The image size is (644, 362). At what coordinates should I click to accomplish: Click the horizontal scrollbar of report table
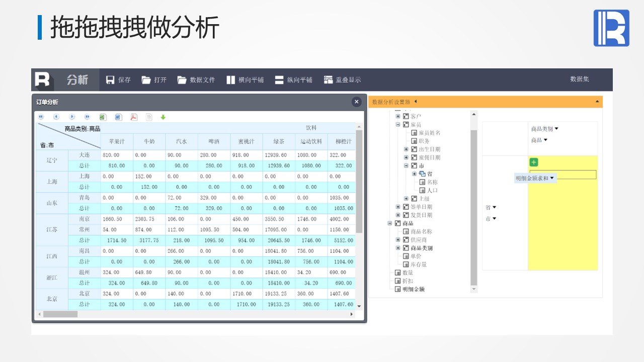tap(60, 314)
